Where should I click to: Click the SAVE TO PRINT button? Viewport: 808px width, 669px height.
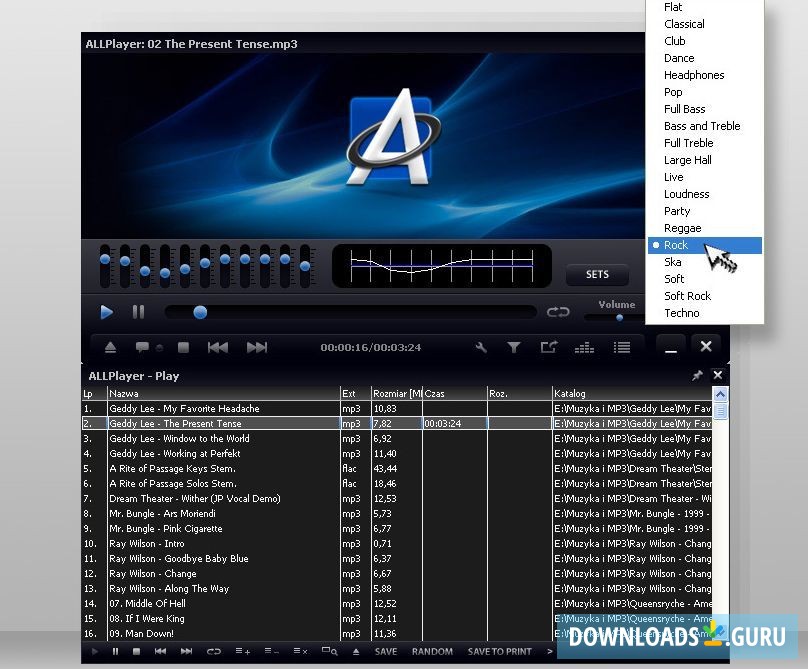coord(499,651)
